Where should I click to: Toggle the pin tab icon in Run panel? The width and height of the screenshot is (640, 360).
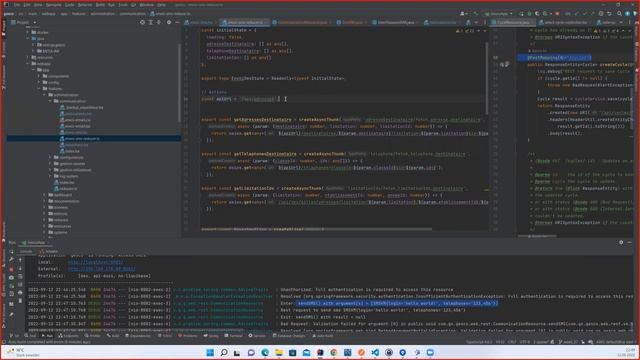coord(11,314)
